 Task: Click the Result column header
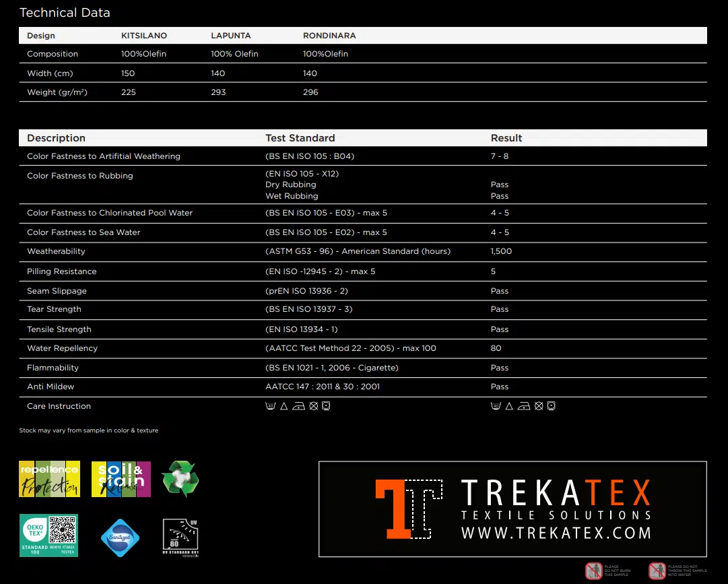coord(506,138)
